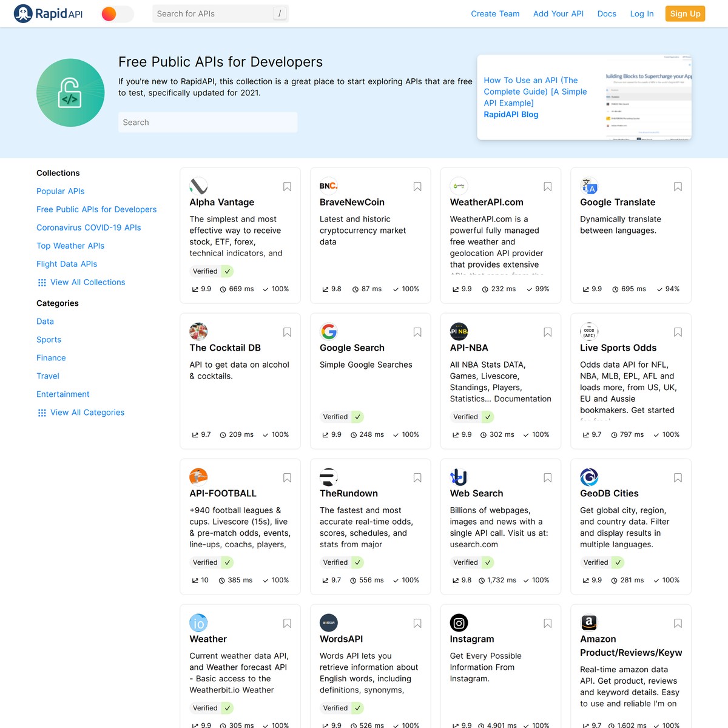Click the Verified badge on Alpha Vantage

pos(212,271)
